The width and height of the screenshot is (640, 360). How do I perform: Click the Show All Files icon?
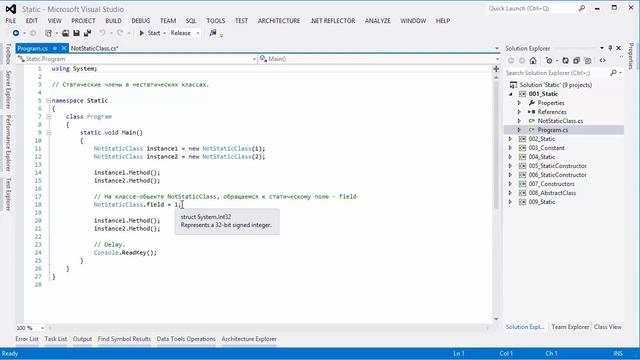588,61
